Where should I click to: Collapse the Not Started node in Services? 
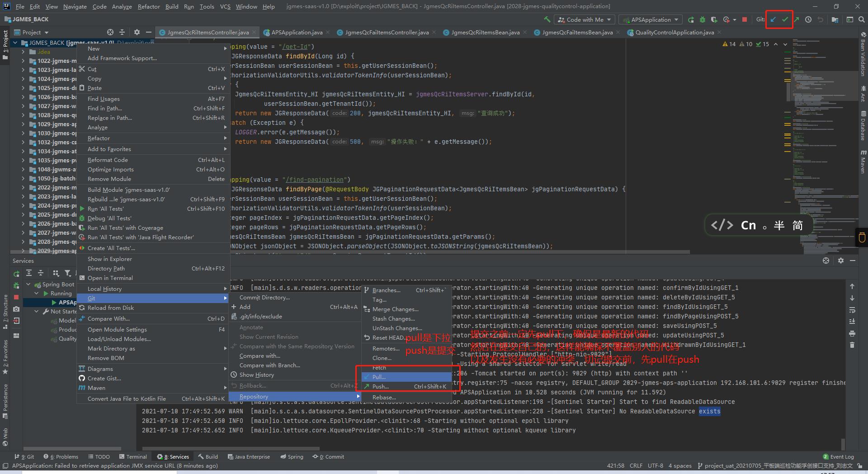point(37,311)
